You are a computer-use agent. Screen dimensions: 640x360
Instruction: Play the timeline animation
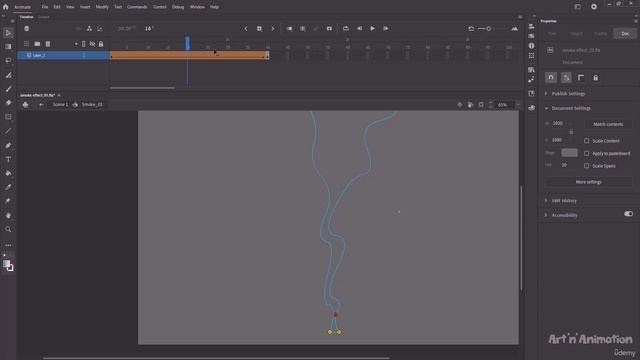click(372, 29)
